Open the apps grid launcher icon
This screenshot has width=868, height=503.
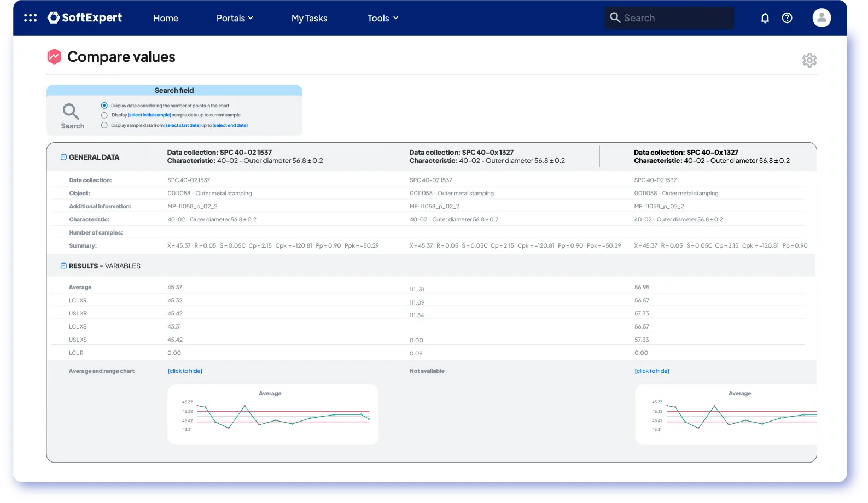[31, 18]
